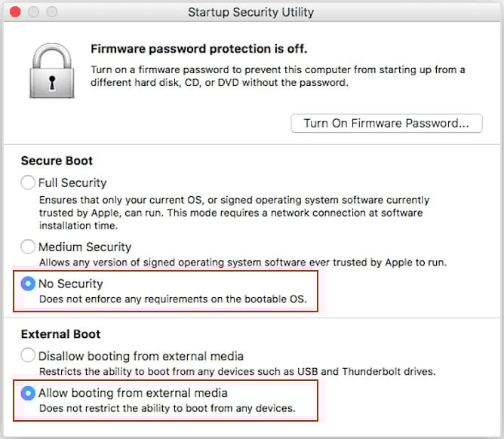Click the green zoom window button

[x=51, y=12]
